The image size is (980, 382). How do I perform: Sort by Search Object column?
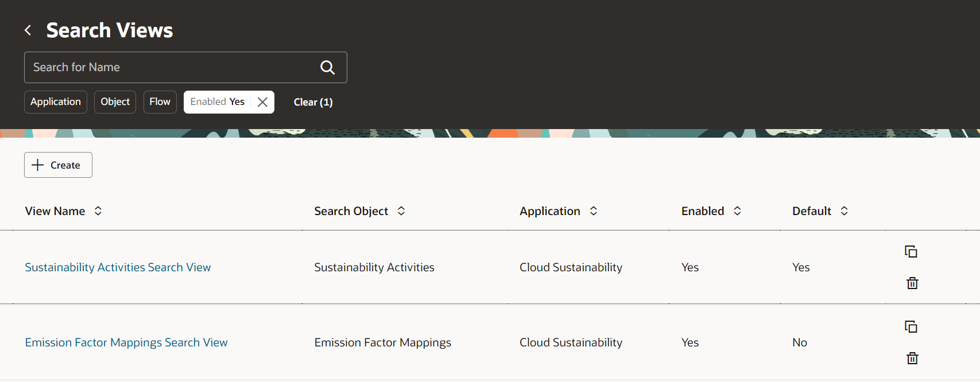tap(401, 211)
